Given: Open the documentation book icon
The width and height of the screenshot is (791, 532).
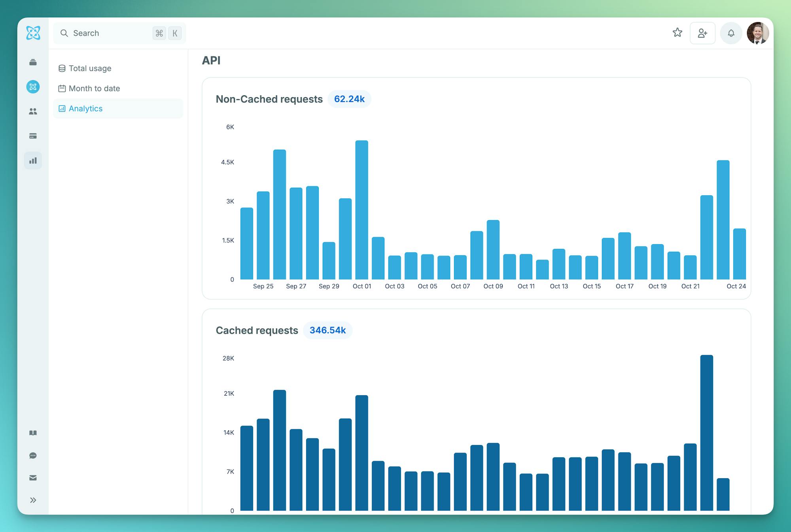Looking at the screenshot, I should pyautogui.click(x=33, y=433).
